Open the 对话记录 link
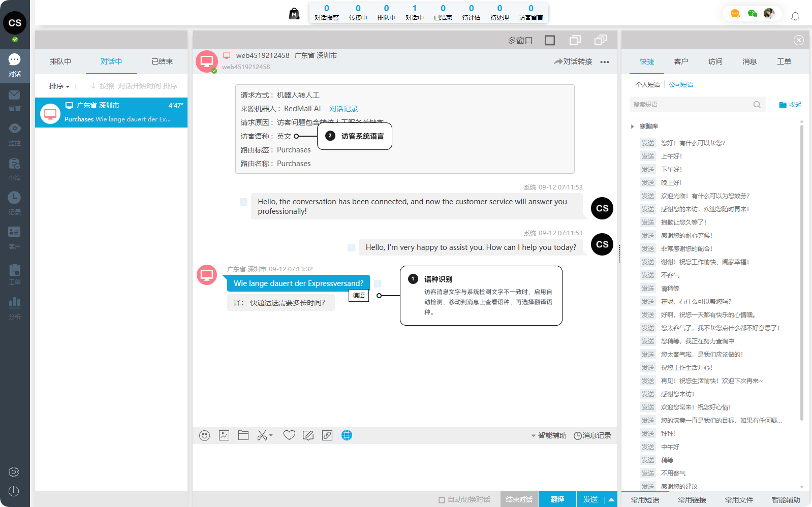Screen dimensions: 812x507 (x=343, y=109)
